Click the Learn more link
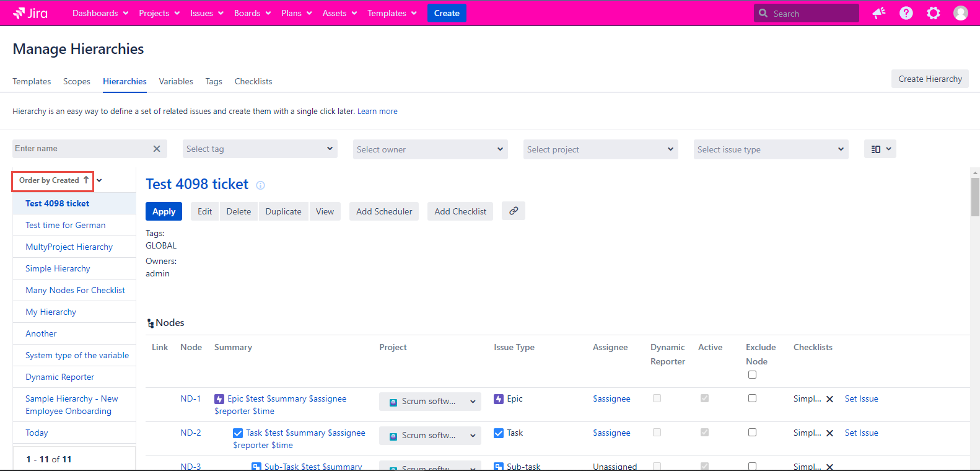 377,112
